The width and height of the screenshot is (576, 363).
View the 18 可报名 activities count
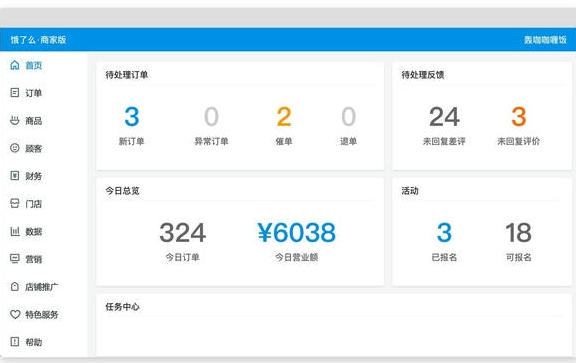point(518,232)
